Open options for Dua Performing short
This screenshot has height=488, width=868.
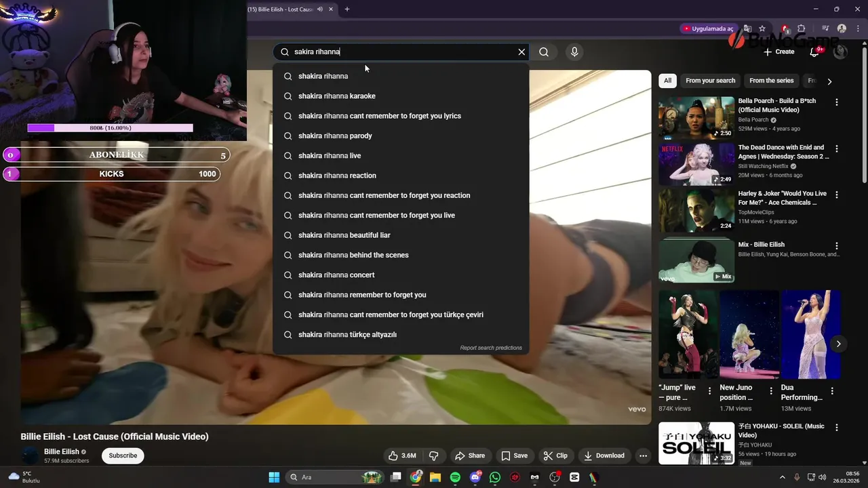[x=832, y=391]
